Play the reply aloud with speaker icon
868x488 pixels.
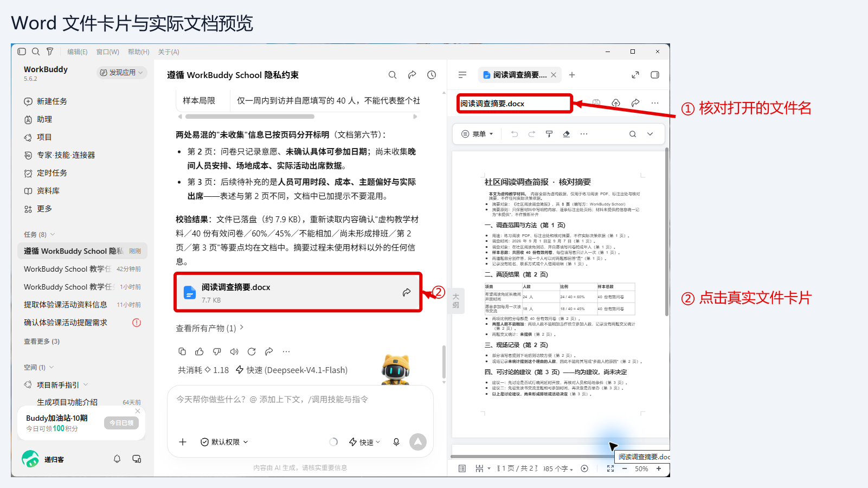point(234,351)
